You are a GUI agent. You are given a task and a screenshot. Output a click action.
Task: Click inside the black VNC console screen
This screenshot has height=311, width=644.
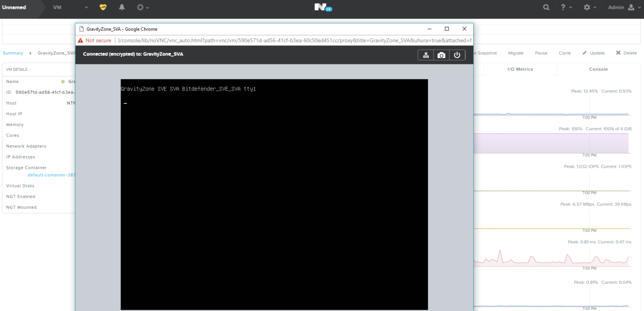coord(274,194)
